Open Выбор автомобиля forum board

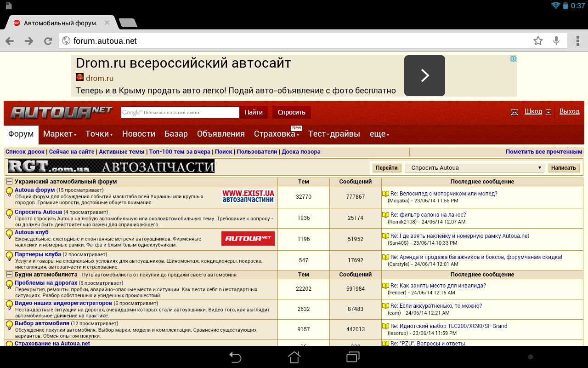[x=42, y=323]
